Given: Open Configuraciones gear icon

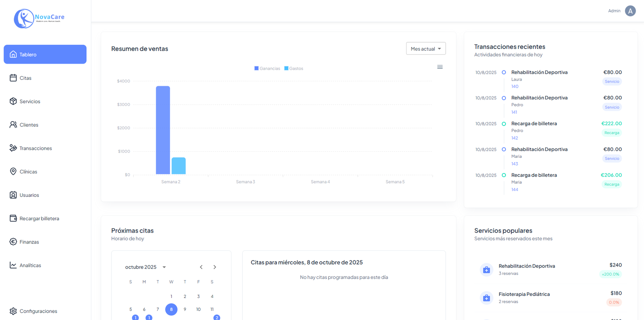Looking at the screenshot, I should pos(13,311).
